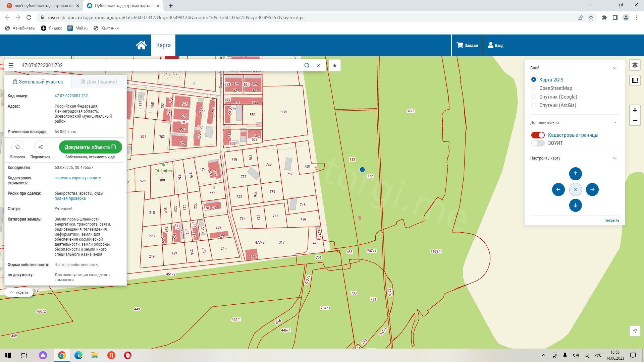The height and width of the screenshot is (362, 644).
Task: Open the hamburger menu beside search
Action: [x=11, y=65]
